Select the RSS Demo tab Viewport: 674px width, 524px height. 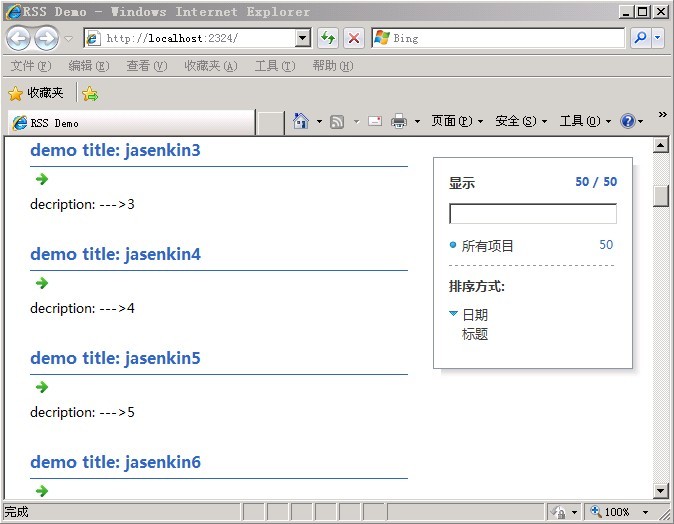click(131, 123)
